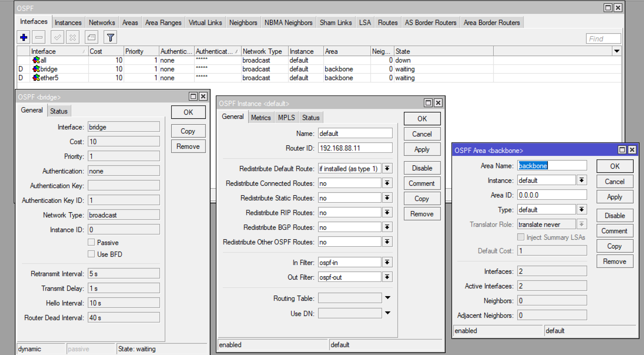Expand the Routing Table field arrow

388,298
